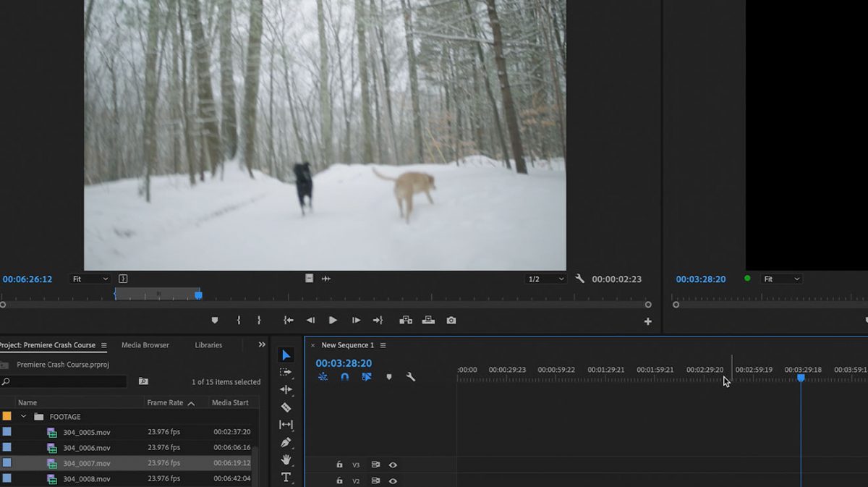Sort by Frame Rate column header
The image size is (868, 487).
tap(165, 402)
